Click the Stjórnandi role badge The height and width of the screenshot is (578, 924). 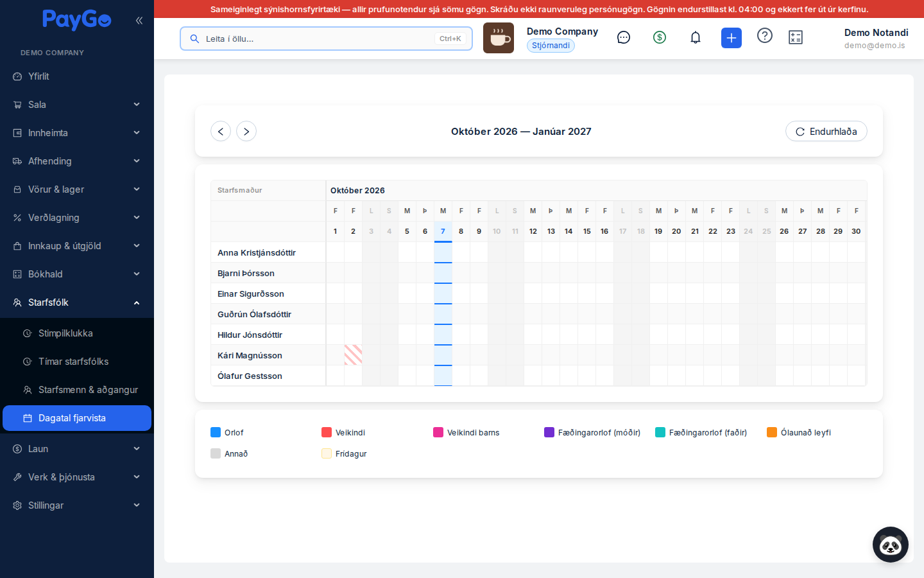551,46
